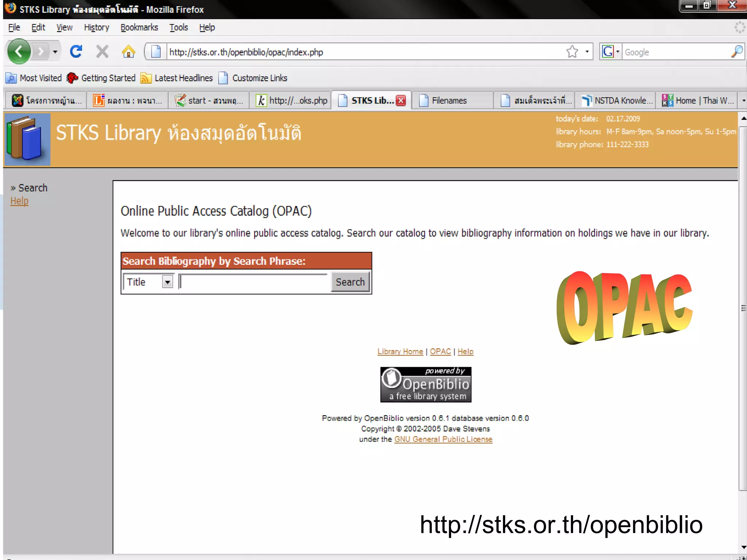Image resolution: width=747 pixels, height=560 pixels.
Task: Bookmark this page with the star icon
Action: (x=572, y=51)
